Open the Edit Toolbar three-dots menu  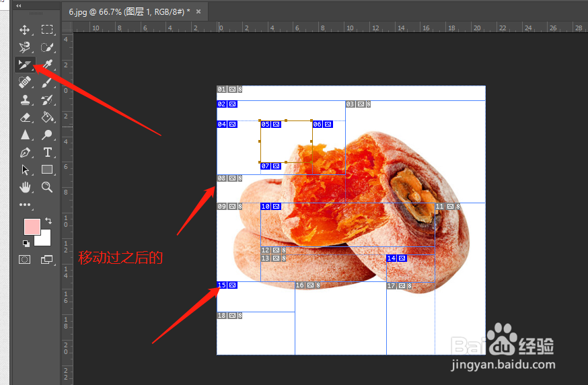click(x=25, y=205)
